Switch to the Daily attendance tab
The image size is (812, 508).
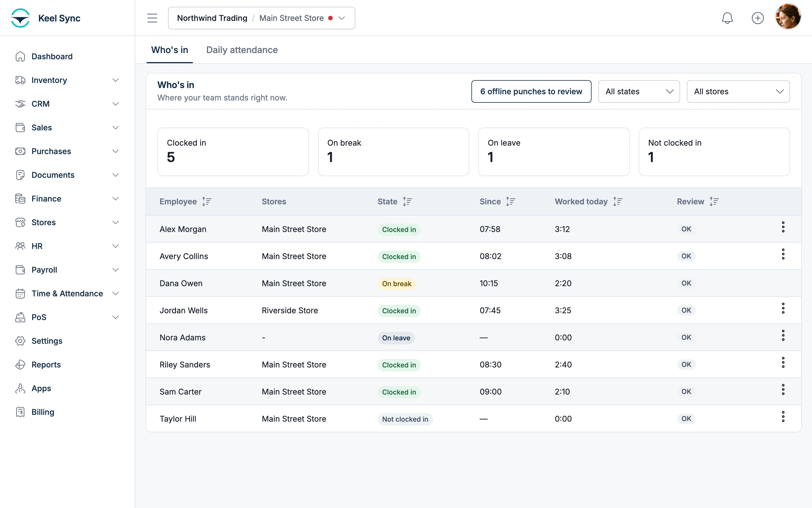point(242,50)
